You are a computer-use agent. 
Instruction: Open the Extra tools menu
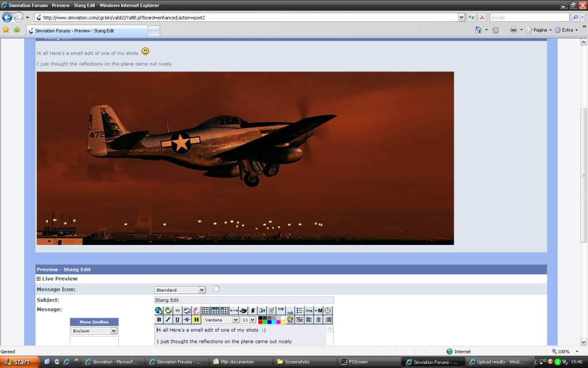(567, 30)
